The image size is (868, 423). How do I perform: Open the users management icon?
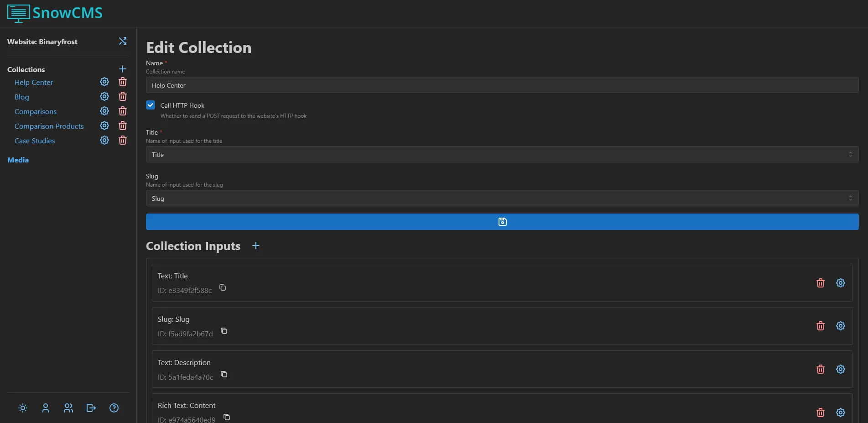coord(68,408)
